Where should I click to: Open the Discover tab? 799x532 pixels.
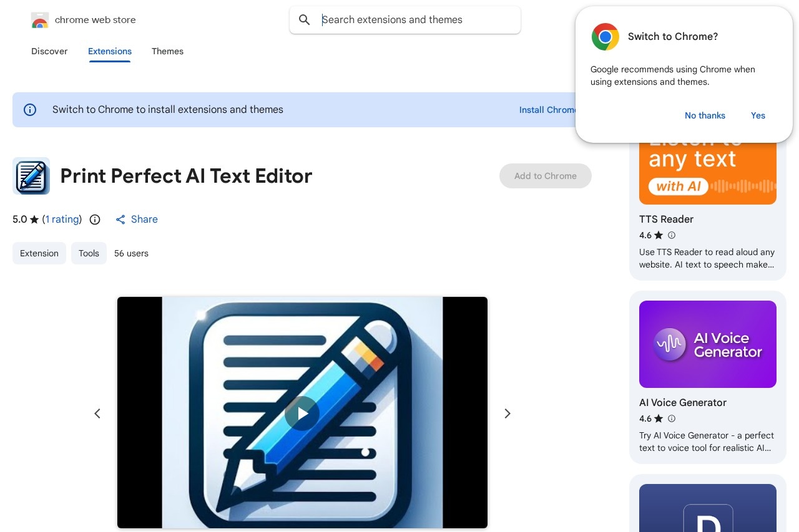tap(49, 51)
